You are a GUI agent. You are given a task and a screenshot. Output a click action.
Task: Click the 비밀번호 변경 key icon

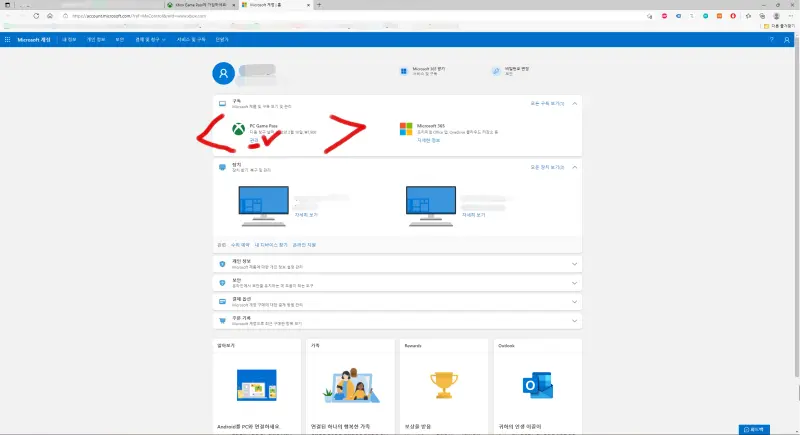(x=496, y=71)
